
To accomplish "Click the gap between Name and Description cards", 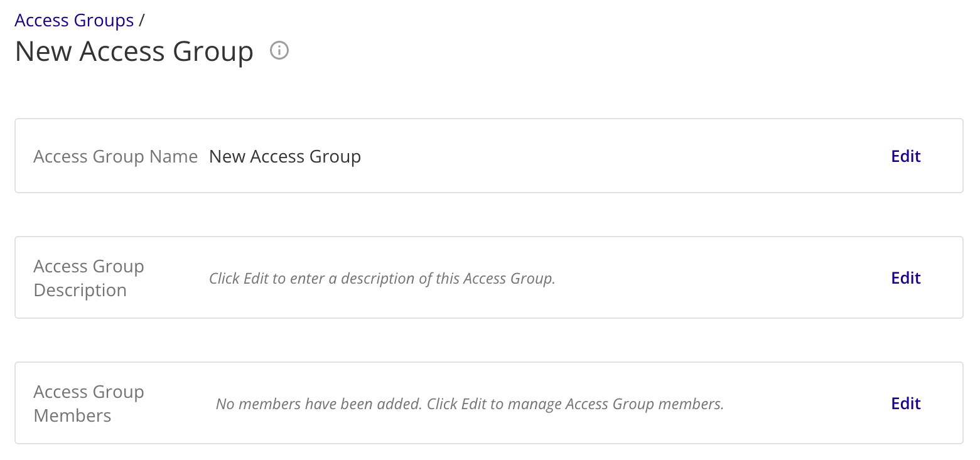I will (488, 215).
